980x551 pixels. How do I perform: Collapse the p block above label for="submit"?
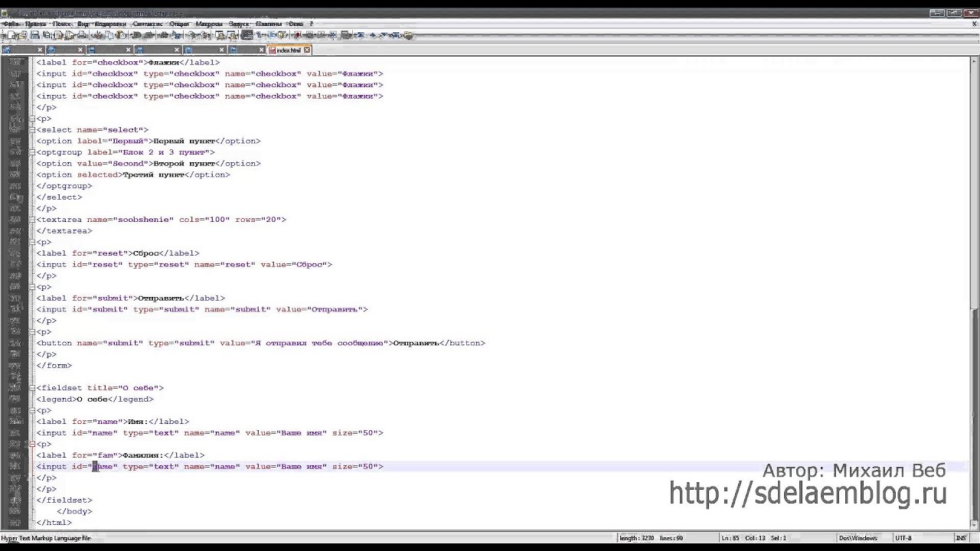pyautogui.click(x=32, y=287)
